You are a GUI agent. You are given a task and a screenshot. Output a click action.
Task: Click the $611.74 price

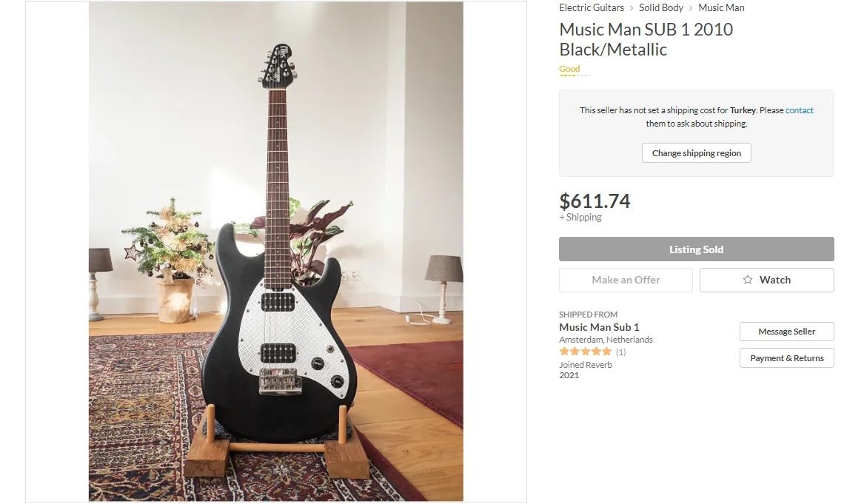pos(595,201)
